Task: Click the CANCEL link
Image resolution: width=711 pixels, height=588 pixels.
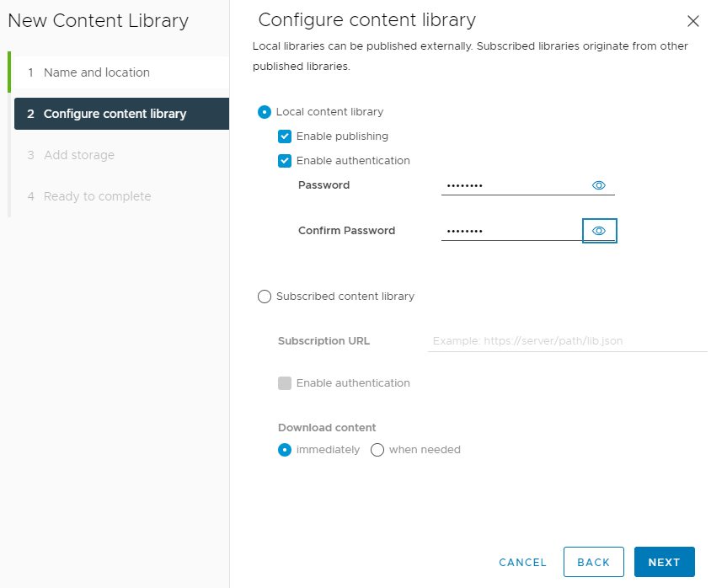Action: click(523, 562)
